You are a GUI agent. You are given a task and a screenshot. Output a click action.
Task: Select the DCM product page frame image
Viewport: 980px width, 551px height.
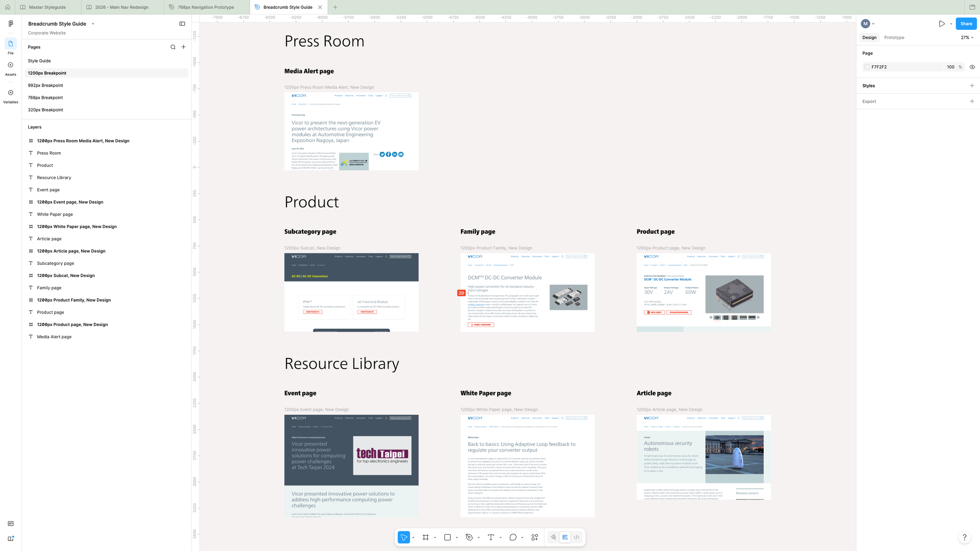point(734,294)
